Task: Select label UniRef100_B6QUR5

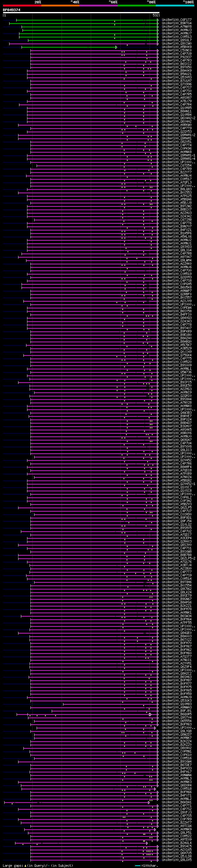Action: (x=177, y=714)
